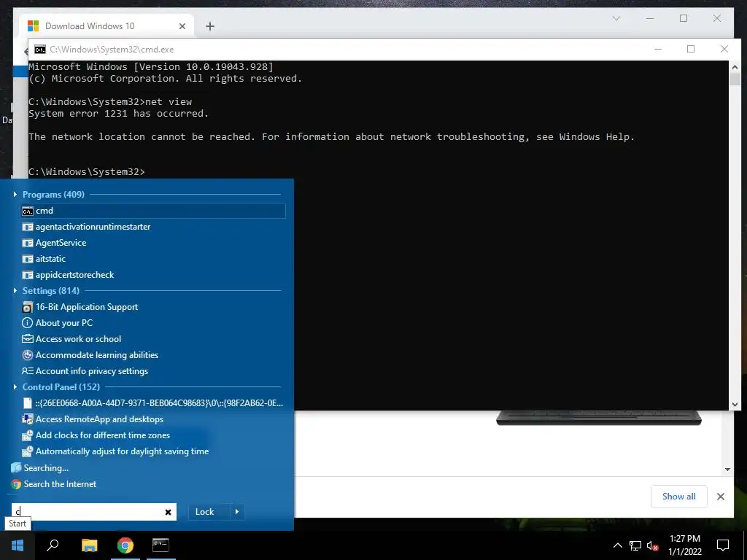The width and height of the screenshot is (747, 560).
Task: Close the Chrome downloads bar
Action: 721,497
